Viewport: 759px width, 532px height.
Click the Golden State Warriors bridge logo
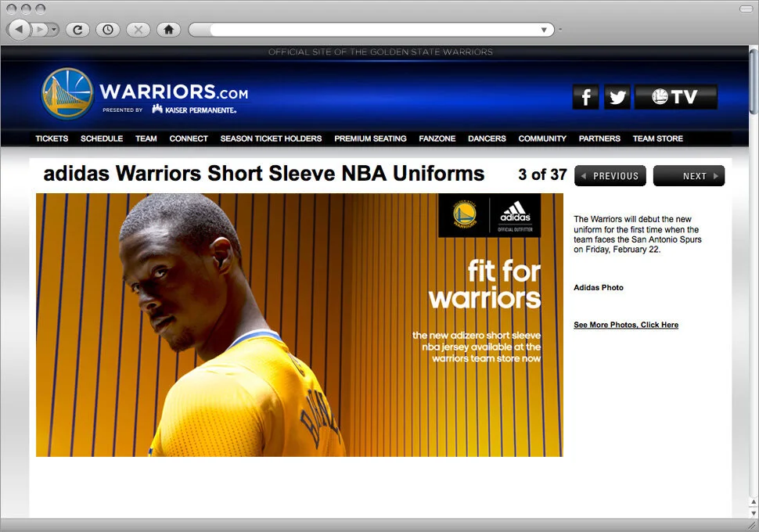coord(67,93)
